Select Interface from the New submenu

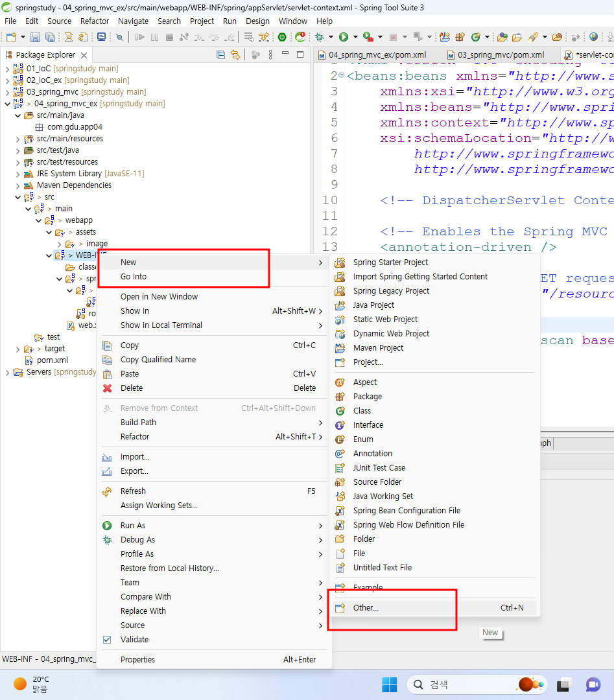pyautogui.click(x=435, y=425)
